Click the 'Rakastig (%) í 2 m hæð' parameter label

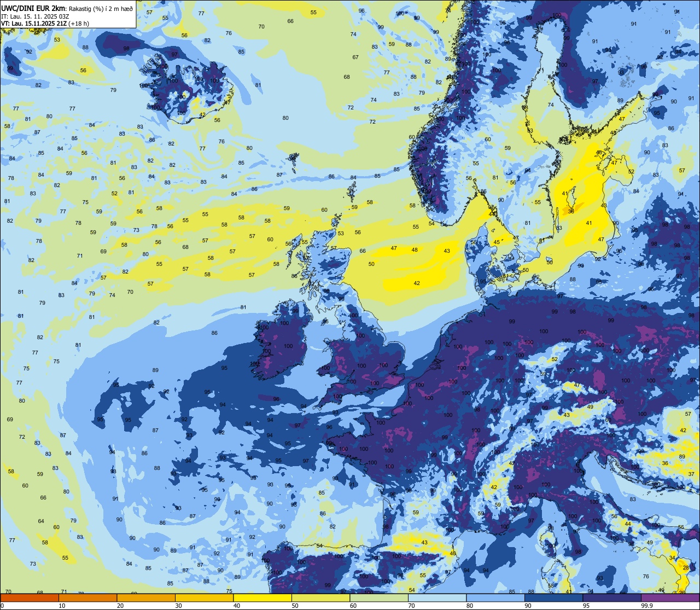[100, 8]
